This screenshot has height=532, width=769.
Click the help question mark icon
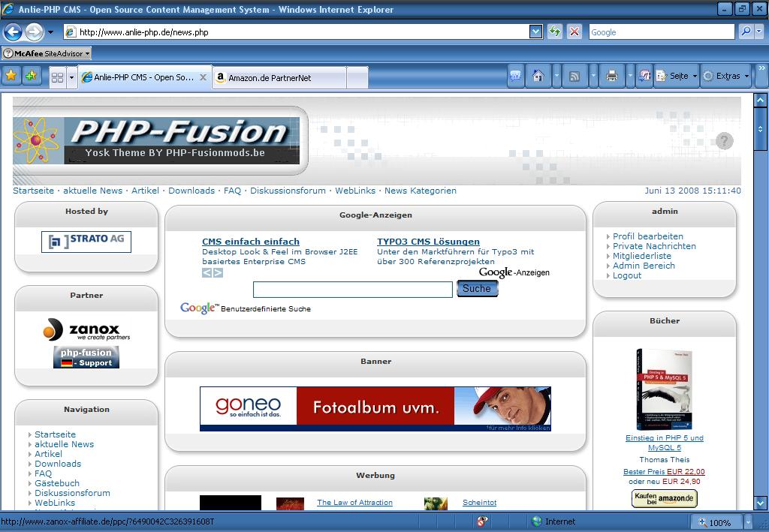point(724,141)
